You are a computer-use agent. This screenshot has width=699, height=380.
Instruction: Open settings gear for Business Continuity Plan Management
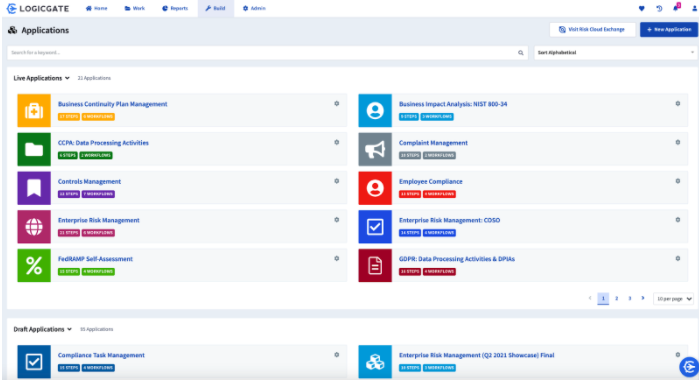coord(337,103)
